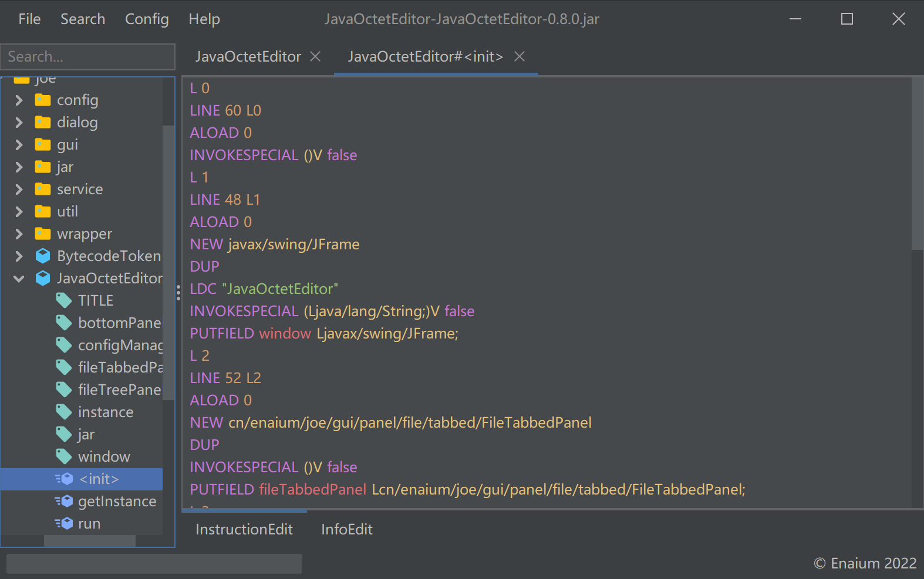Expand the wrapper folder
924x579 pixels.
(x=19, y=234)
